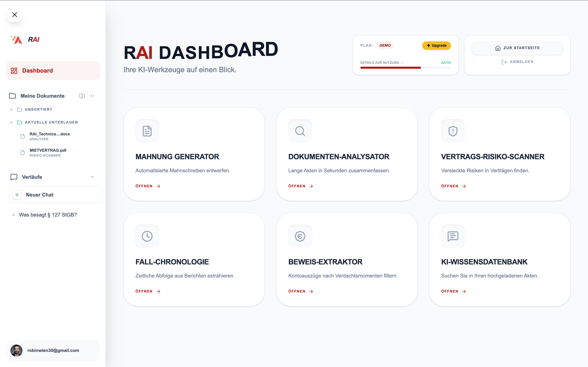Collapse the AKTUELLE UNTERLAGEN folder

[11, 122]
